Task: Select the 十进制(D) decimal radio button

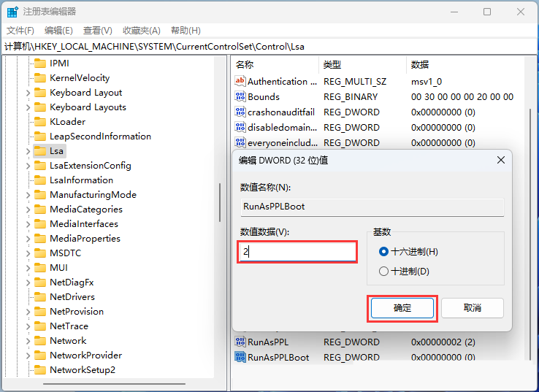Action: pos(383,272)
